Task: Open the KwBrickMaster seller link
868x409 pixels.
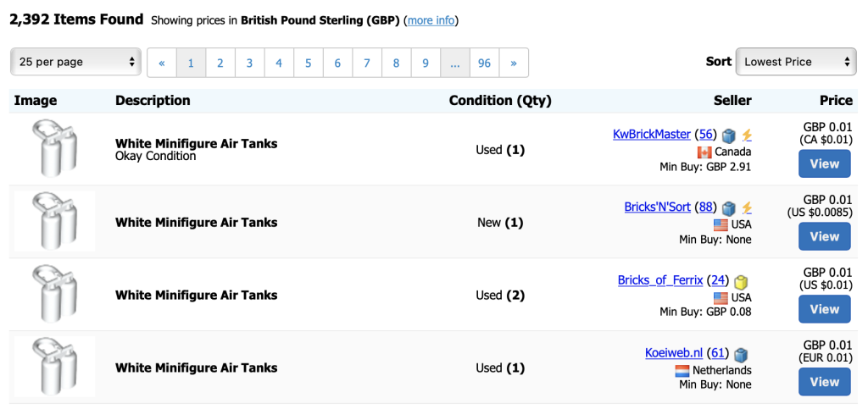Action: (x=652, y=135)
